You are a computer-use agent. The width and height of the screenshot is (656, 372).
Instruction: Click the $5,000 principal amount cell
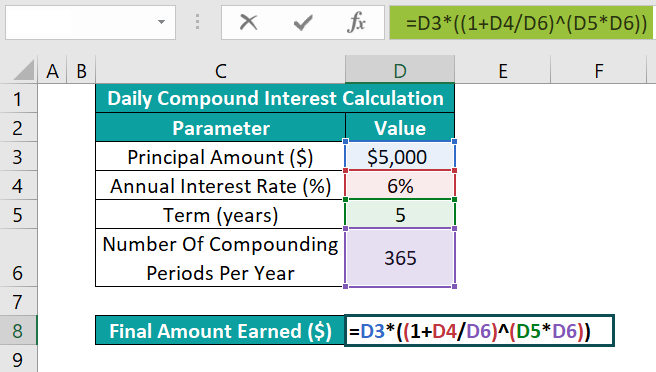(x=400, y=156)
